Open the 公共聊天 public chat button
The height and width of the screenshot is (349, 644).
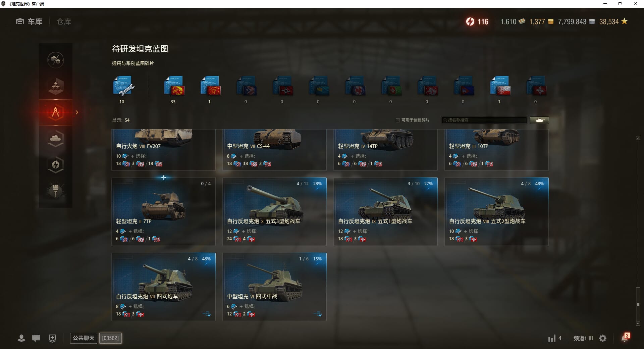84,338
